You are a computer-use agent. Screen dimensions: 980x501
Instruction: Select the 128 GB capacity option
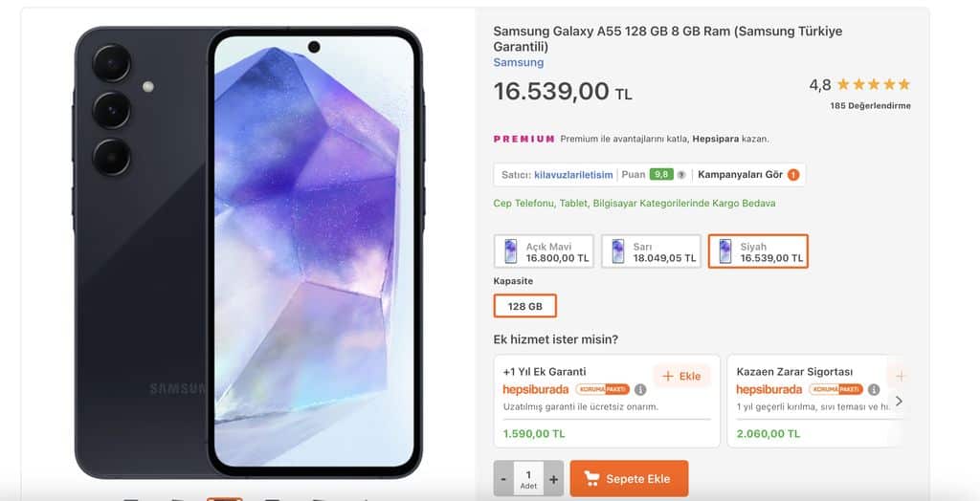pos(525,306)
